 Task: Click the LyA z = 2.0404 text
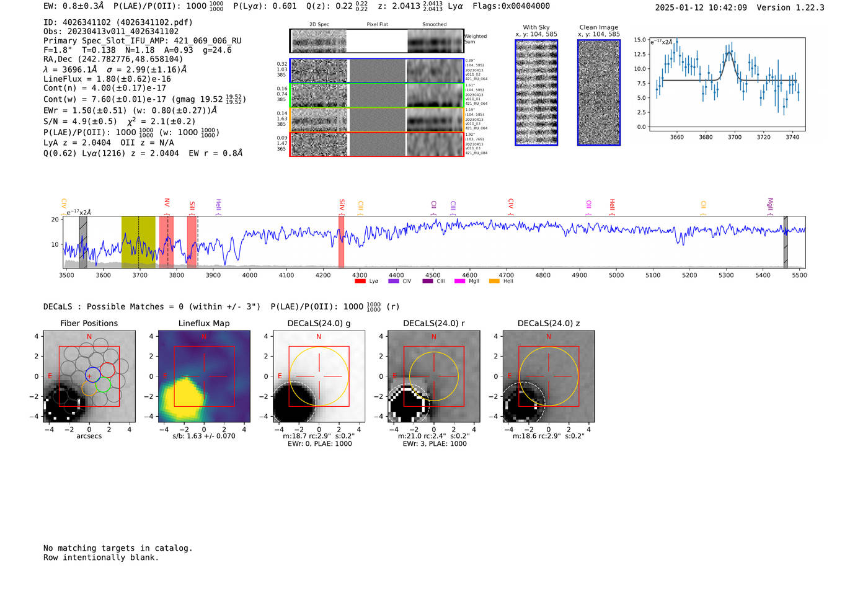[x=77, y=143]
